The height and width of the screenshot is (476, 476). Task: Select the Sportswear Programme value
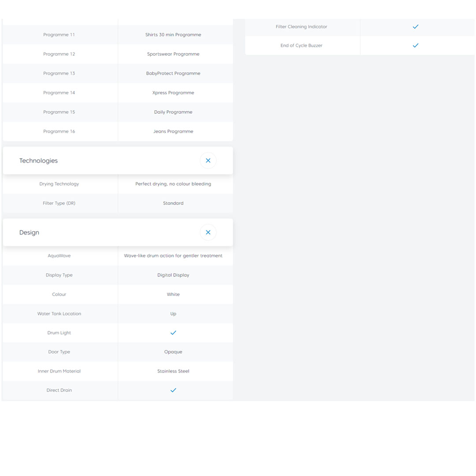point(173,54)
